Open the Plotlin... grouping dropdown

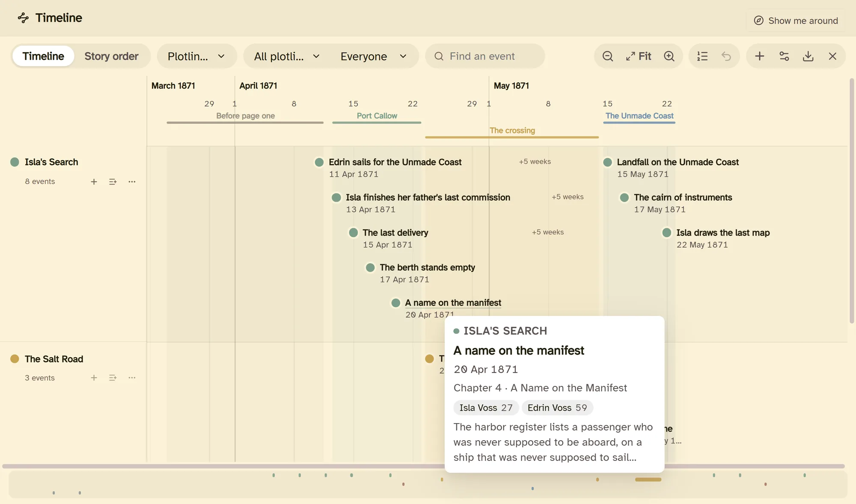196,56
